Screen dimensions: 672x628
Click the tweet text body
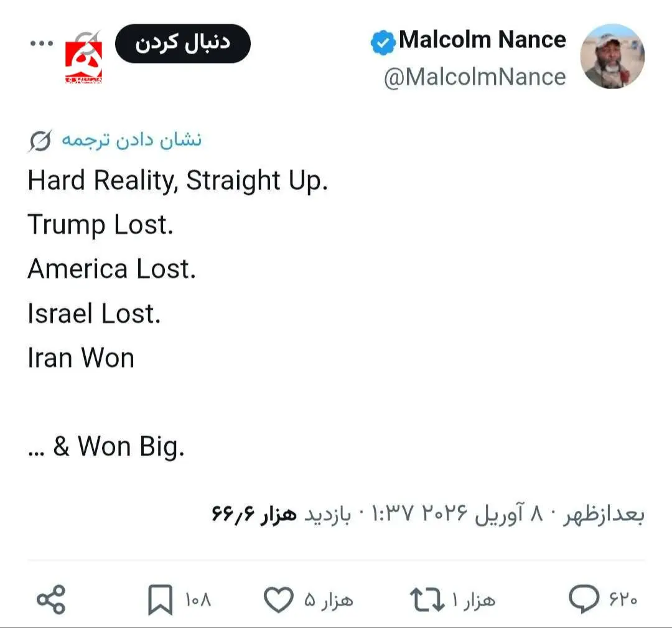point(177,269)
